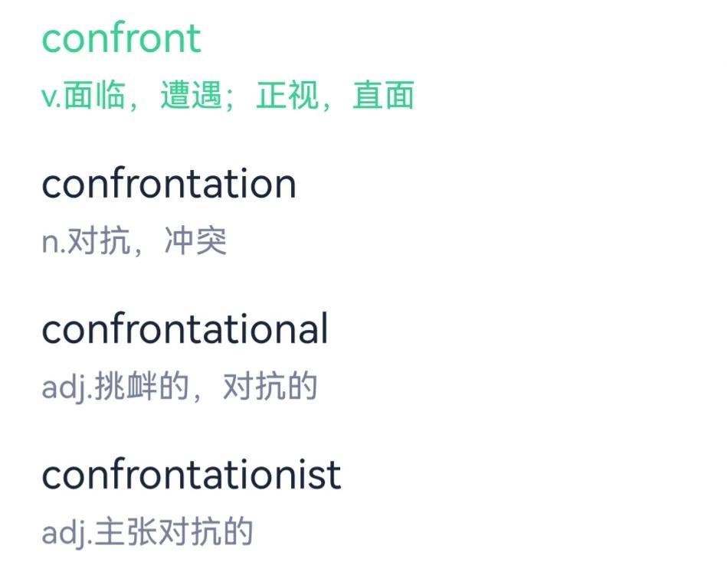Select the definition adj.挑衅的，对抗的

(179, 387)
